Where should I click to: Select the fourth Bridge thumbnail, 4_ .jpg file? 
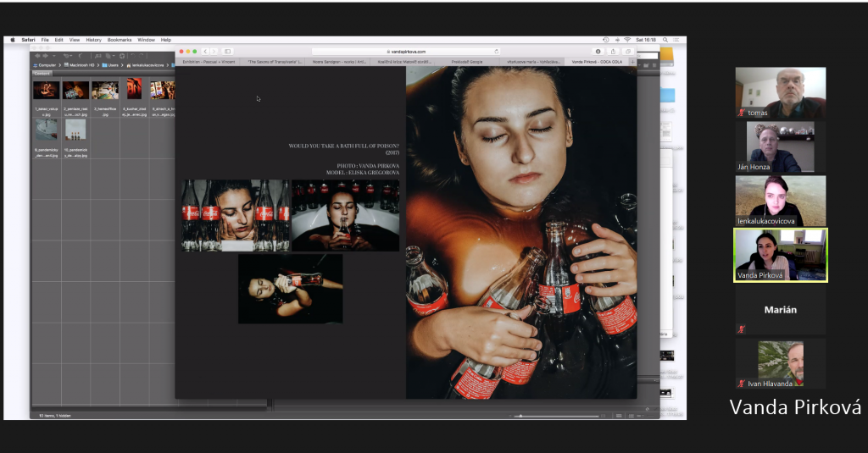pyautogui.click(x=134, y=89)
